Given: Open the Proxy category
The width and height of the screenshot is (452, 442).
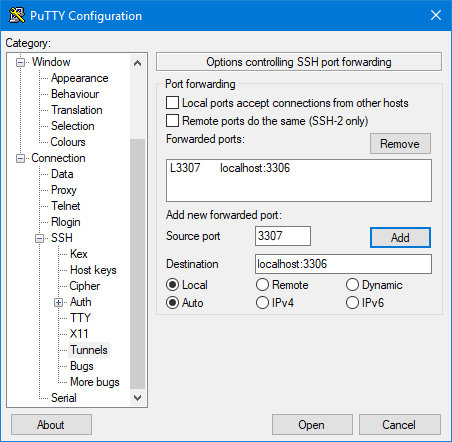Looking at the screenshot, I should (x=64, y=190).
